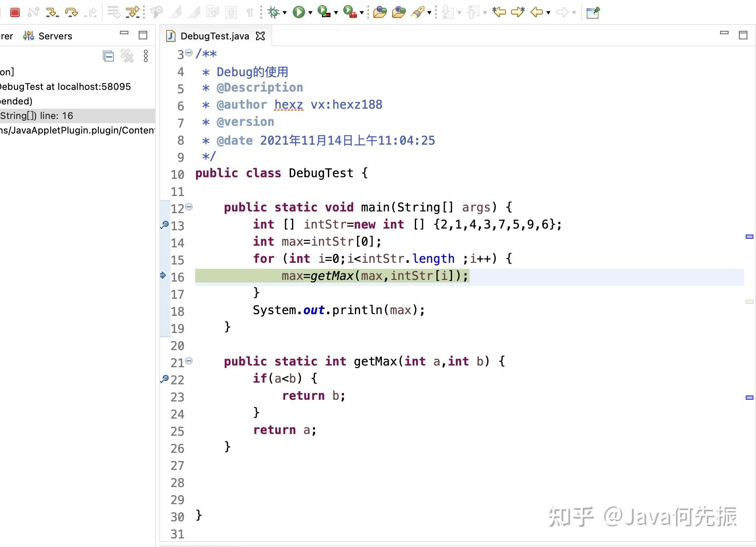Toggle Use Step Filters
The height and width of the screenshot is (547, 756).
tap(133, 12)
